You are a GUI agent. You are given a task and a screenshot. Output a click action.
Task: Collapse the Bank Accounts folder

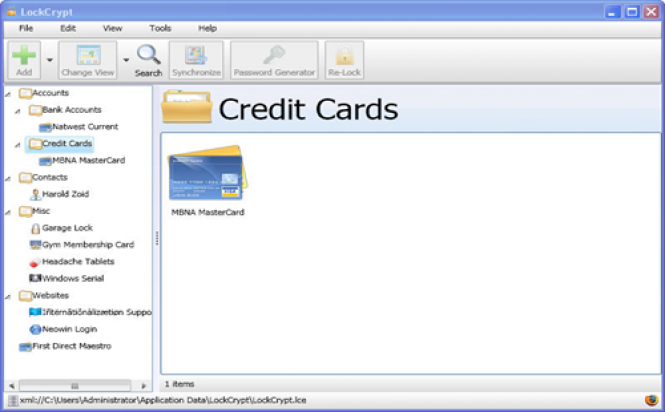[x=18, y=110]
